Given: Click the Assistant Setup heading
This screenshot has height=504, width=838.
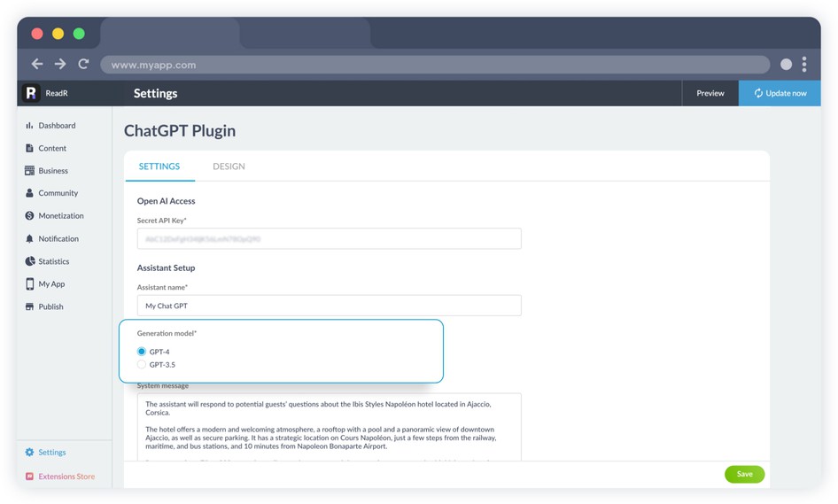Looking at the screenshot, I should click(x=167, y=268).
